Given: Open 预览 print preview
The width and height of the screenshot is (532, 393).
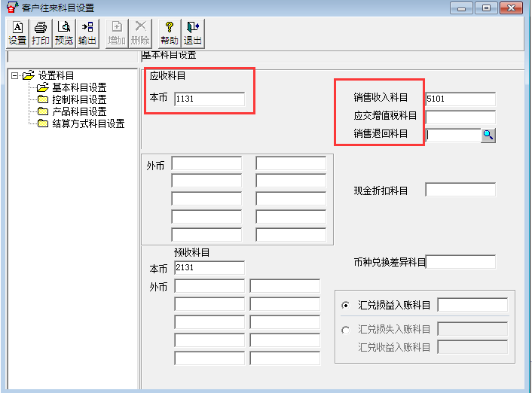Looking at the screenshot, I should point(63,33).
